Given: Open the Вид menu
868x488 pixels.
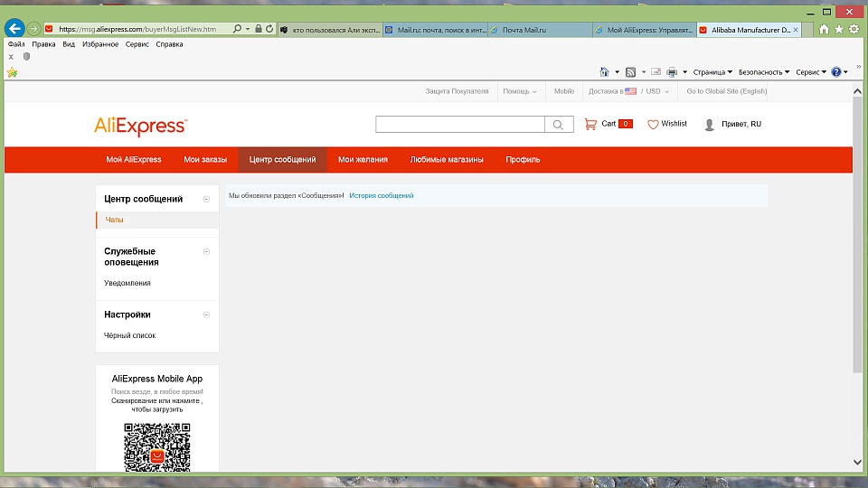Looking at the screenshot, I should pos(69,44).
